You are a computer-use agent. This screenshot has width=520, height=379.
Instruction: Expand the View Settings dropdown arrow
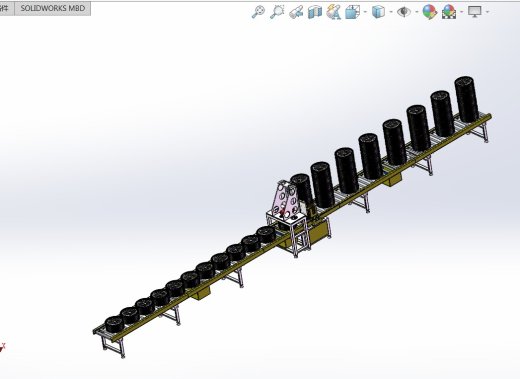pos(487,12)
